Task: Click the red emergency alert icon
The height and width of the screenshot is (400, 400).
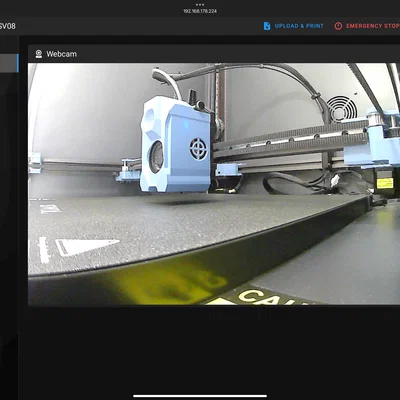Action: pyautogui.click(x=338, y=26)
